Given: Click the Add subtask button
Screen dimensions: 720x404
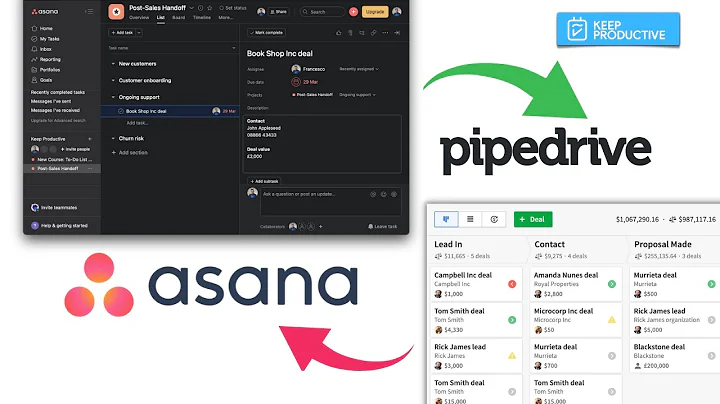Looking at the screenshot, I should (264, 181).
